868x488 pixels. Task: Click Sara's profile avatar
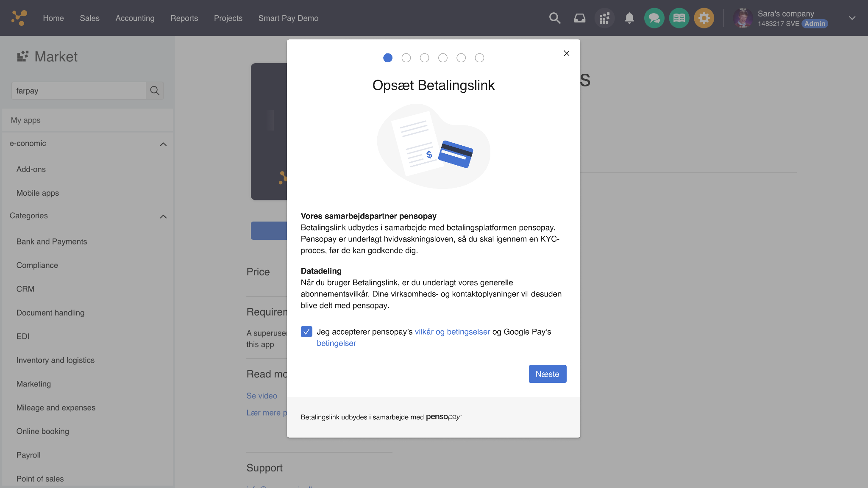click(x=743, y=18)
